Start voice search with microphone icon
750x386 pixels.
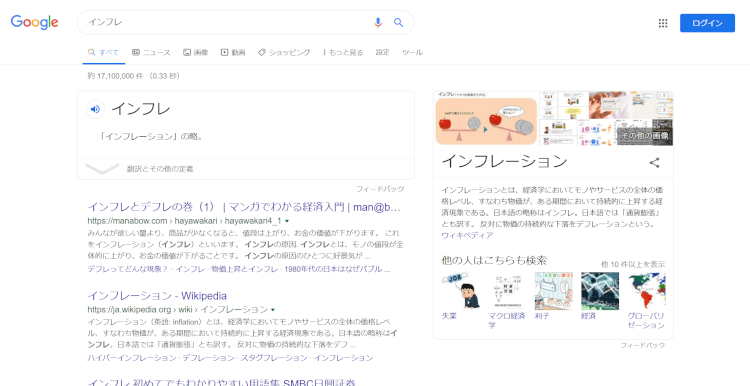click(x=378, y=22)
